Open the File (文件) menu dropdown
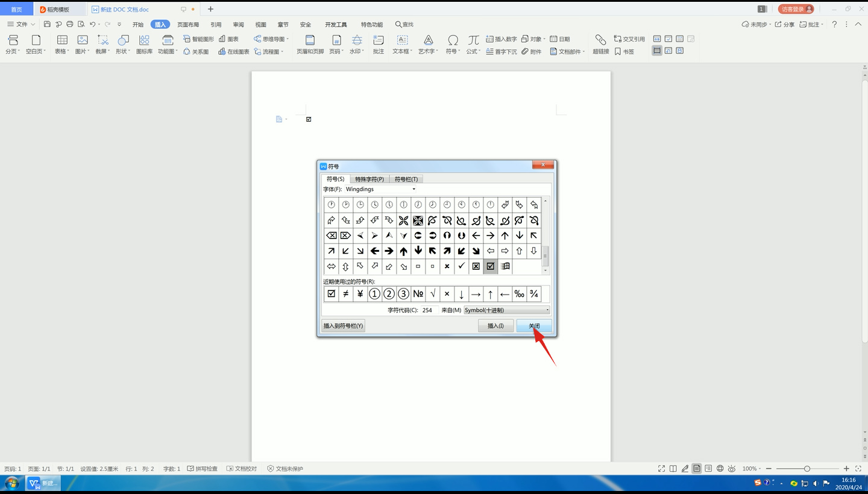868x494 pixels. click(x=21, y=24)
